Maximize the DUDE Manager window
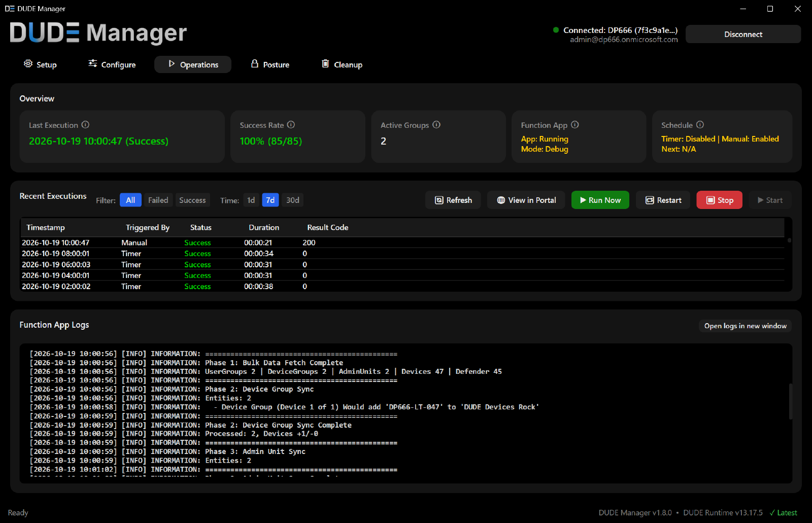This screenshot has width=812, height=523. coord(770,9)
